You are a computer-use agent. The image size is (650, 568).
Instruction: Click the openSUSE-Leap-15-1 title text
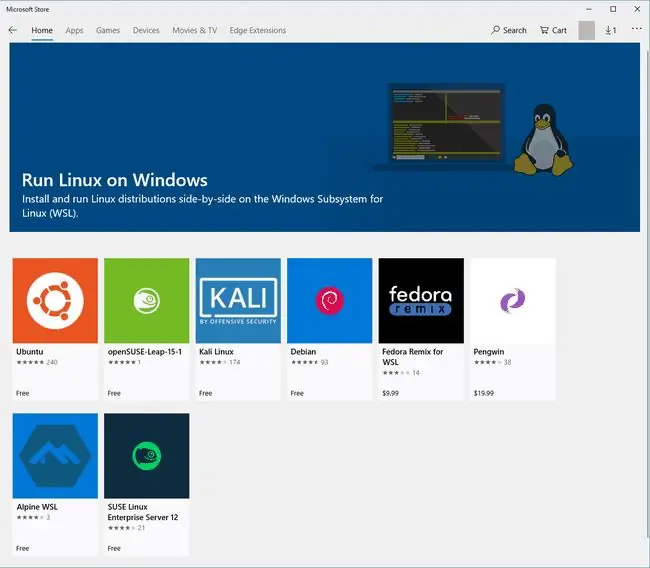point(145,352)
